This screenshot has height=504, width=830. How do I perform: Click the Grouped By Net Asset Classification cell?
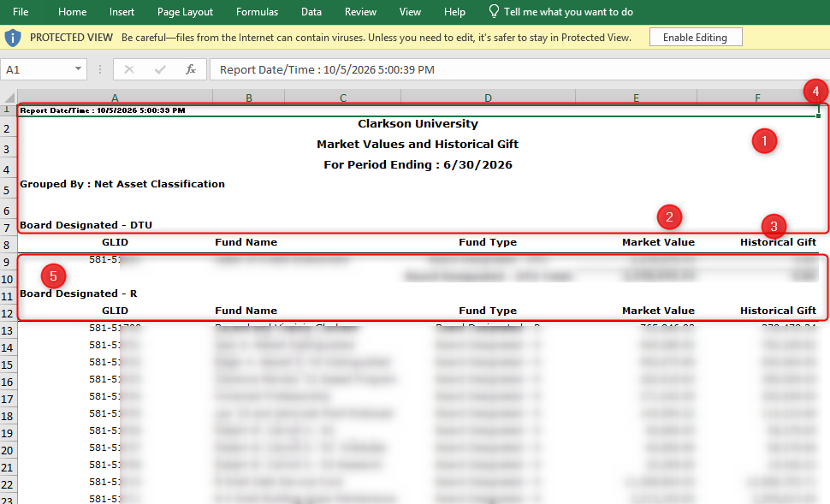pyautogui.click(x=122, y=184)
